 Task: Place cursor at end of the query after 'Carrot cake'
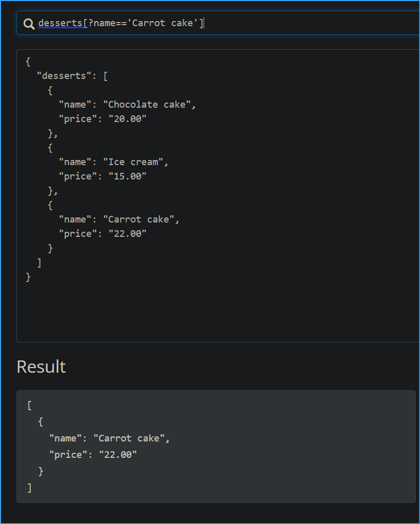204,23
